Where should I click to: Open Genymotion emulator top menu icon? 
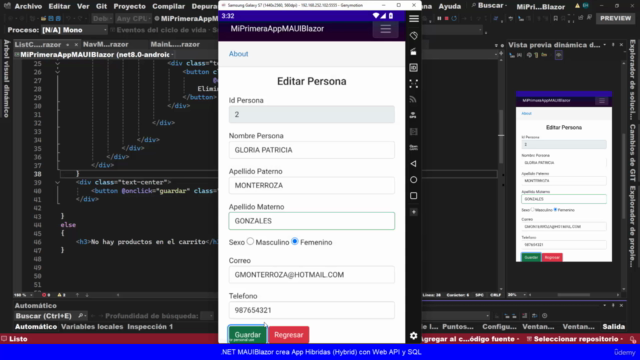(413, 19)
